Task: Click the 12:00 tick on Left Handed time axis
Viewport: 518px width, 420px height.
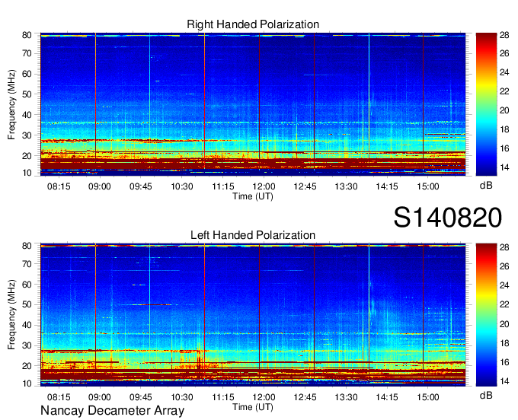Action: coord(264,397)
